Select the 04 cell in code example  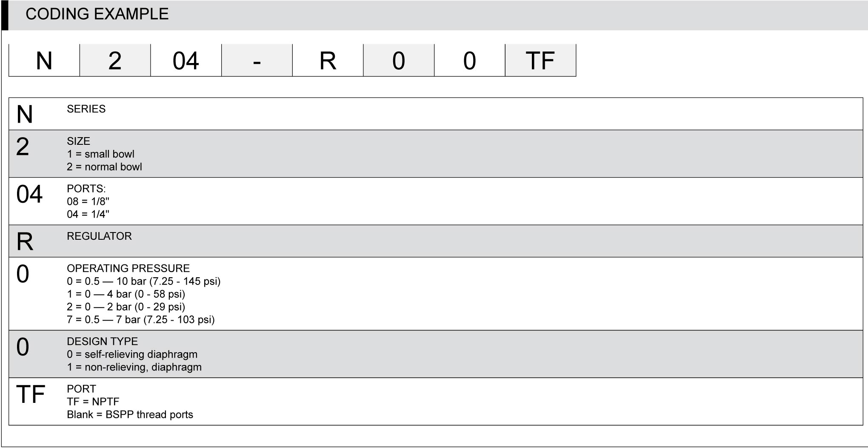(x=186, y=60)
